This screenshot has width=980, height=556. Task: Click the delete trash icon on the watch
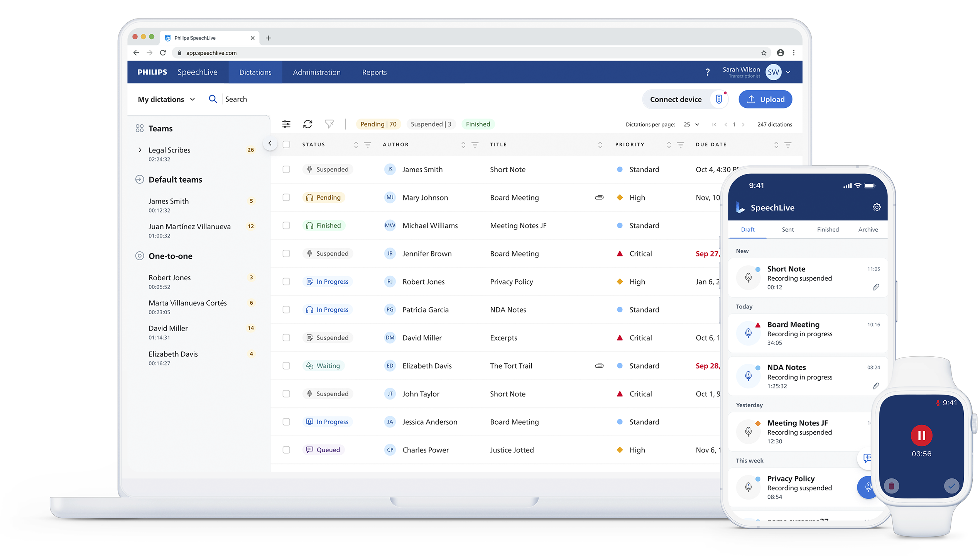[x=891, y=486]
